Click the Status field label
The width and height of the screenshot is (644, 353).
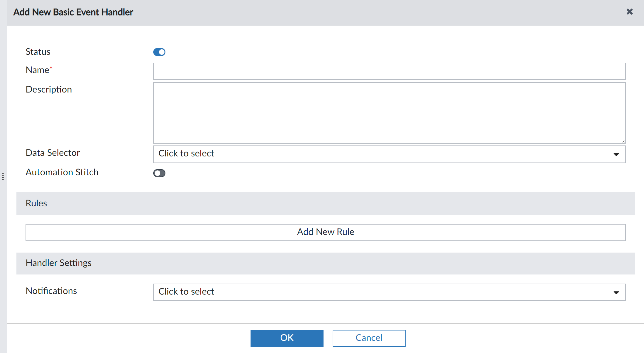click(x=38, y=52)
